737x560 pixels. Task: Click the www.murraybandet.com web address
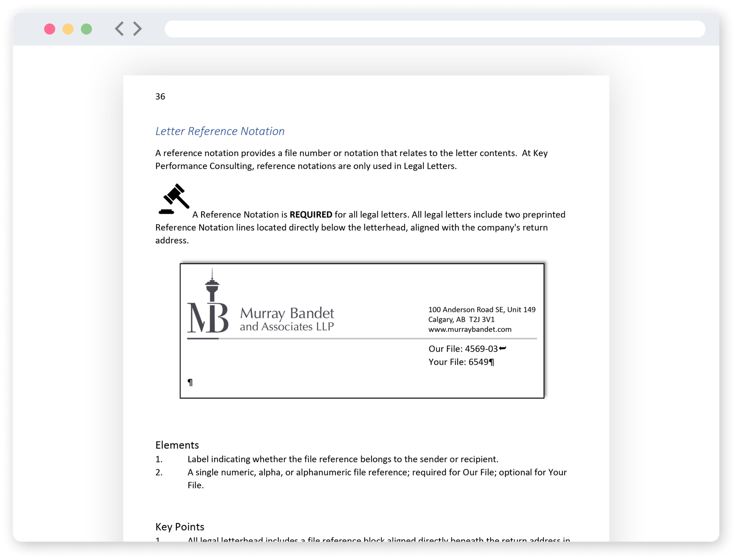tap(469, 329)
